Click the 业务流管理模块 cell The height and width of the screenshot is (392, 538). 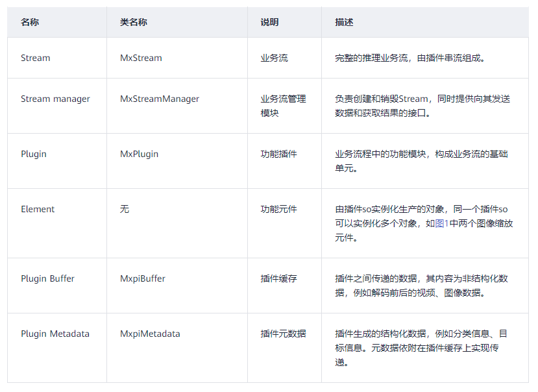[283, 106]
